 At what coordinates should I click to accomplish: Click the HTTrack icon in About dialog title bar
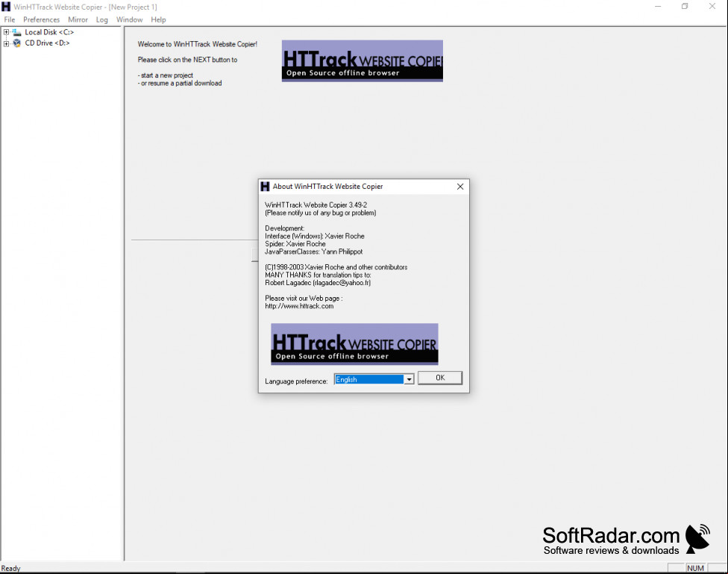pyautogui.click(x=265, y=187)
